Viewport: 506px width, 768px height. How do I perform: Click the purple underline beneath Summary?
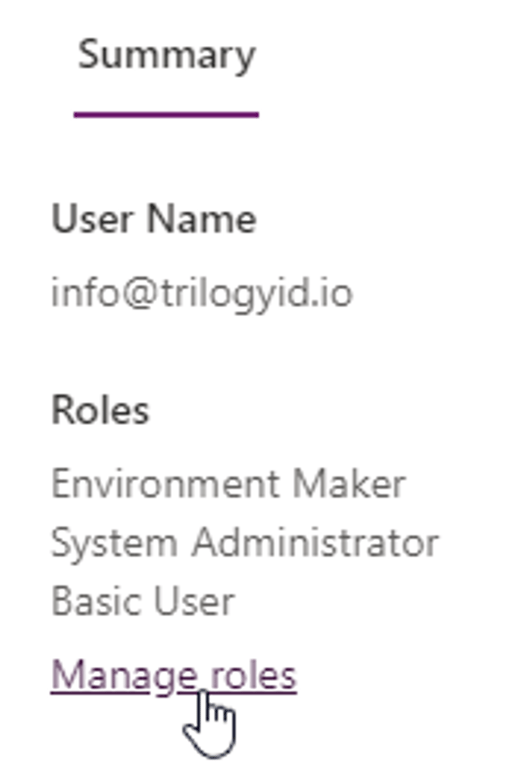[167, 115]
